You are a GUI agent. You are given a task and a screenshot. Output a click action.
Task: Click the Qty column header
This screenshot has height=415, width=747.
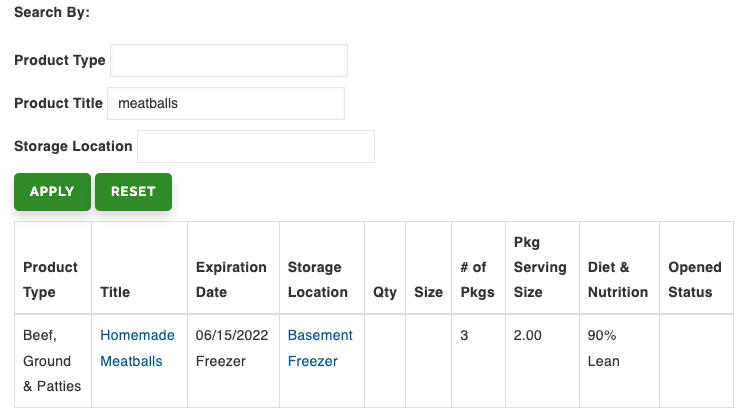click(385, 292)
